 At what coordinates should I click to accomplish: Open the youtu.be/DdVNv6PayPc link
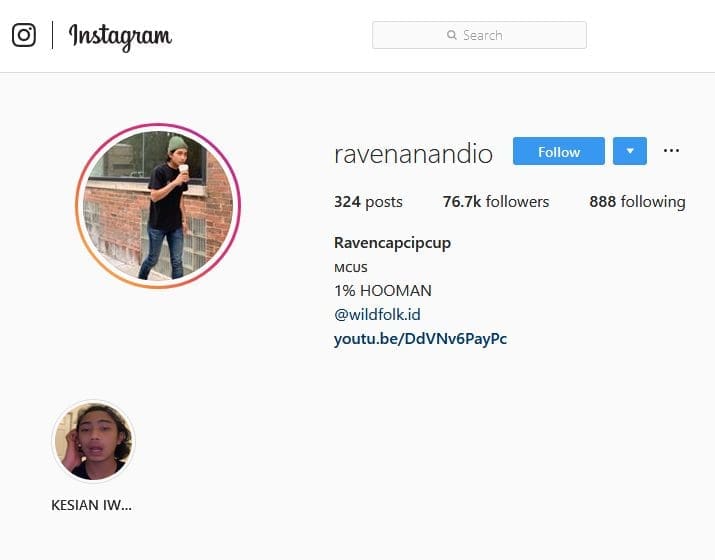[420, 339]
